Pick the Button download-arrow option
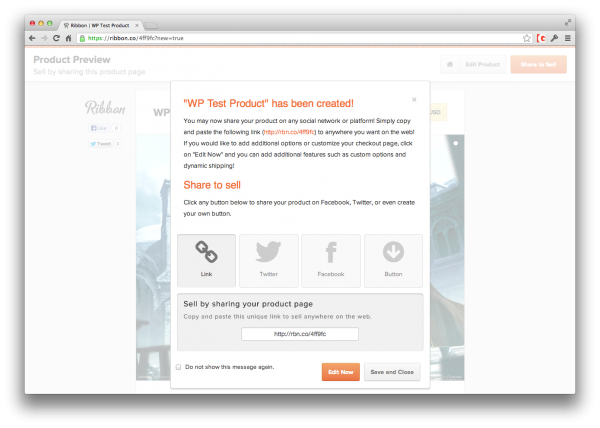 pyautogui.click(x=393, y=260)
